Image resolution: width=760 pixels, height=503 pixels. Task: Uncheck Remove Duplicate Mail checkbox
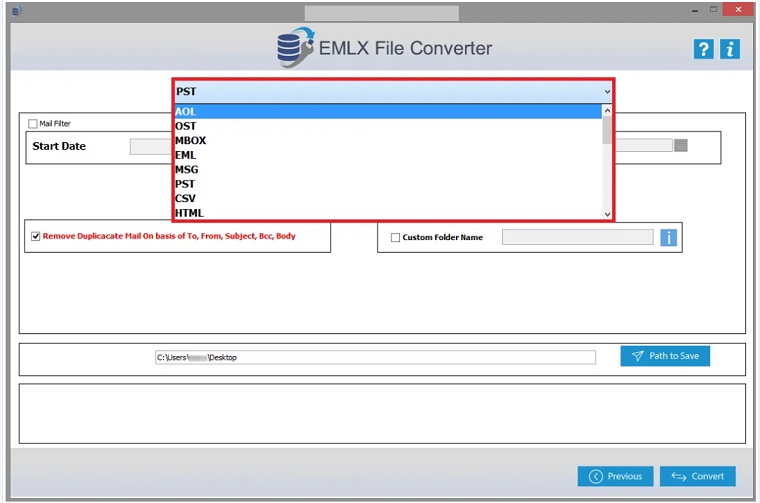tap(35, 236)
